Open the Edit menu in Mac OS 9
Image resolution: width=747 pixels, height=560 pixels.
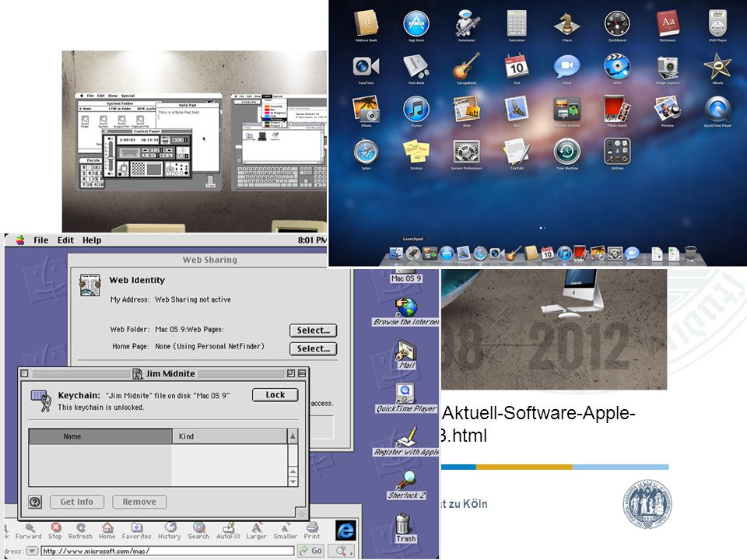[65, 240]
